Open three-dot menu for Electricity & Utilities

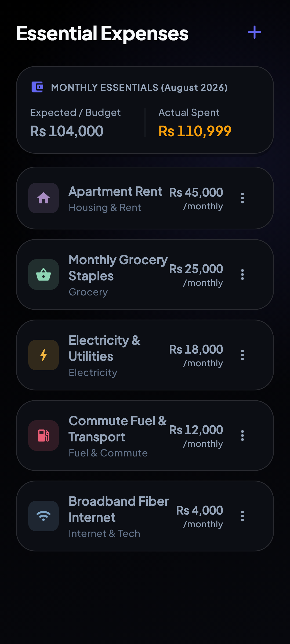click(x=242, y=355)
